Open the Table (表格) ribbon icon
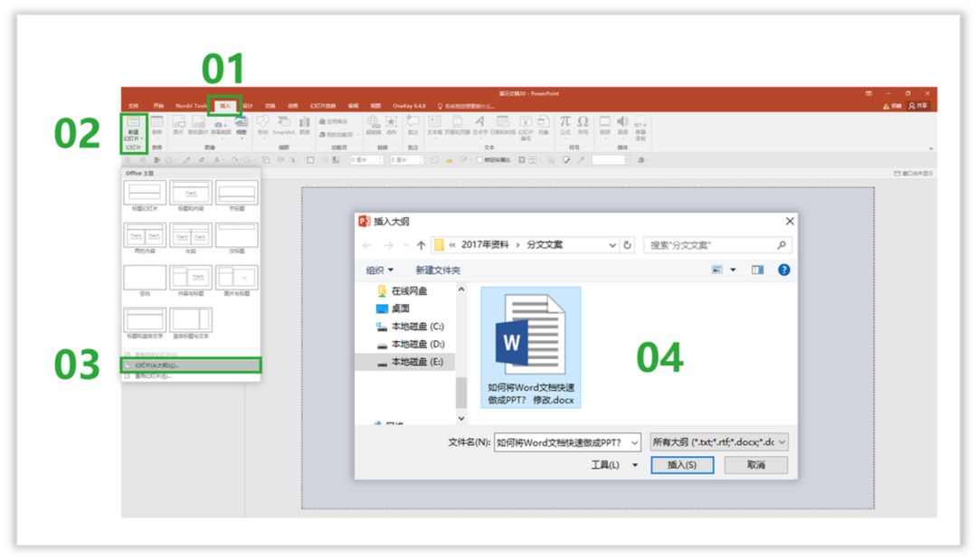This screenshot has height=560, width=977. point(157,125)
